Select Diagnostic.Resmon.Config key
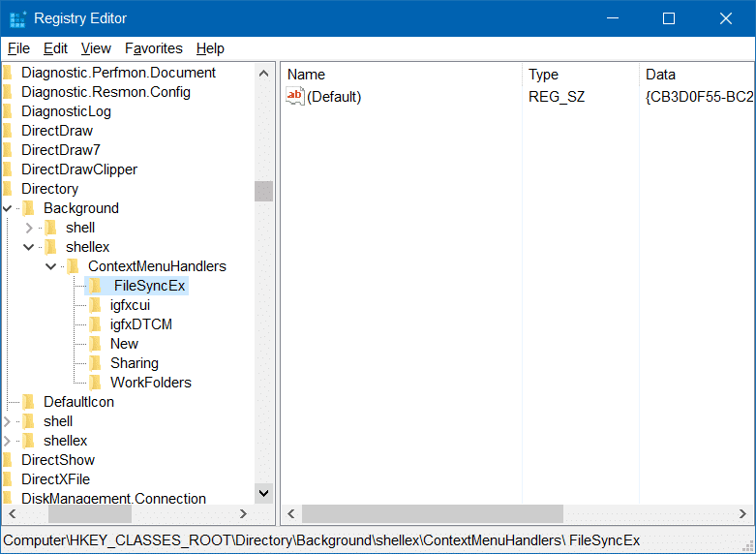This screenshot has height=554, width=756. [x=106, y=92]
